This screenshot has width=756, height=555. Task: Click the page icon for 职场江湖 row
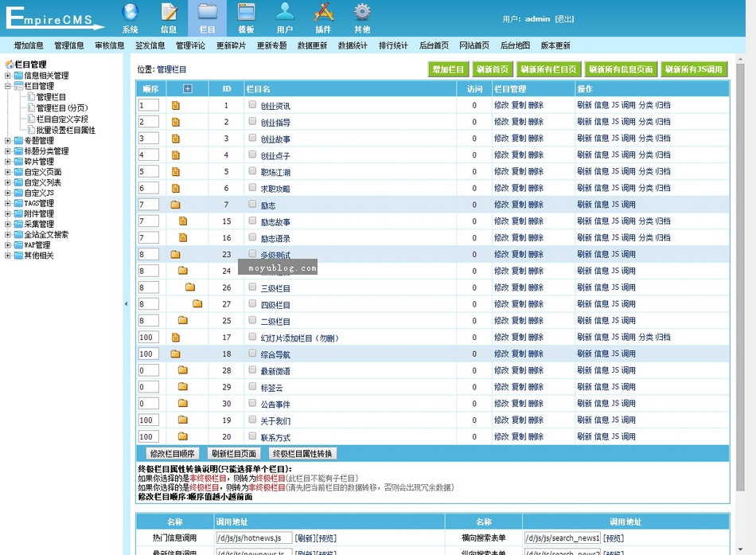click(x=176, y=172)
